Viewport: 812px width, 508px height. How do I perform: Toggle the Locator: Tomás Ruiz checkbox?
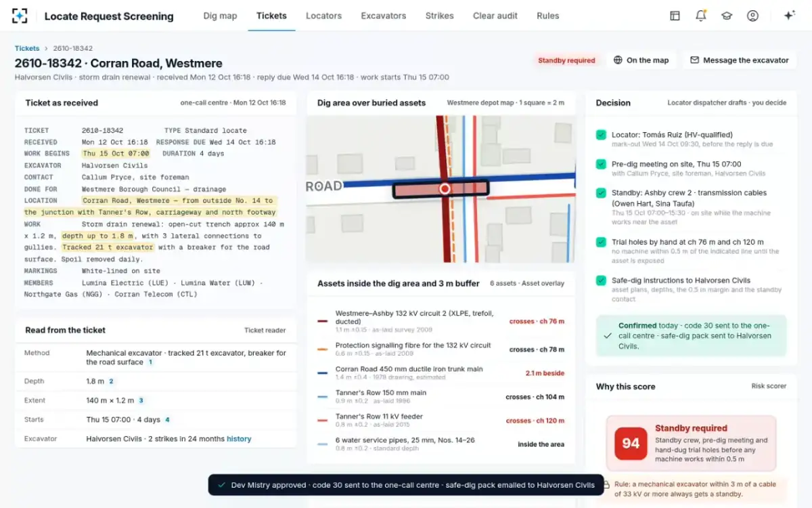pos(601,135)
